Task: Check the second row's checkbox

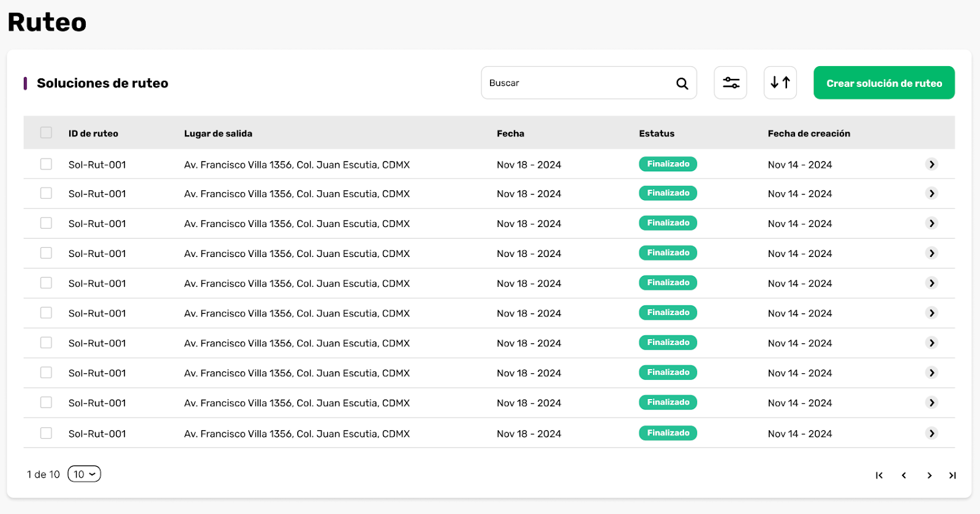Action: 46,193
